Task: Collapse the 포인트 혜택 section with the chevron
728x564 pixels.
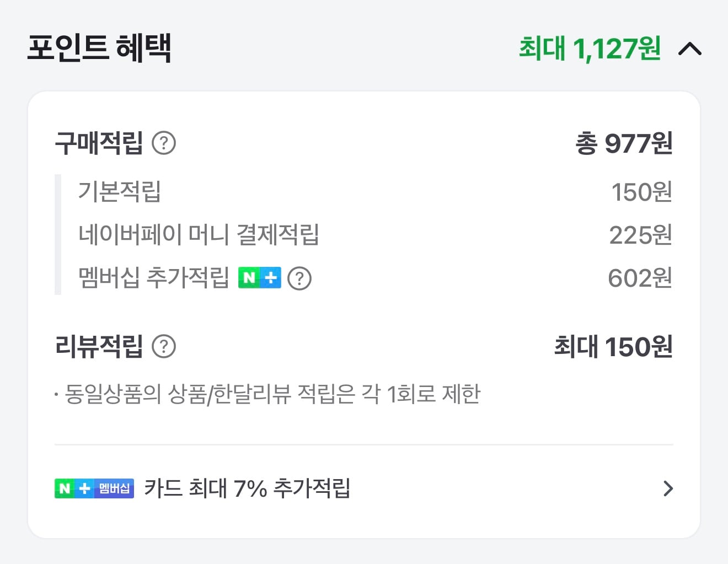Action: (x=690, y=49)
